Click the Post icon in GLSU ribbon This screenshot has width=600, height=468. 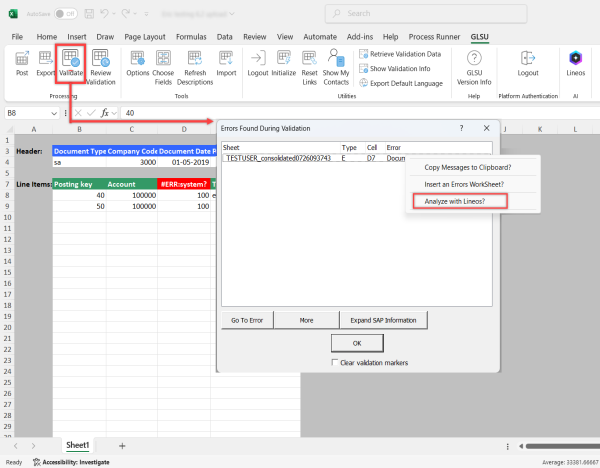[22, 63]
